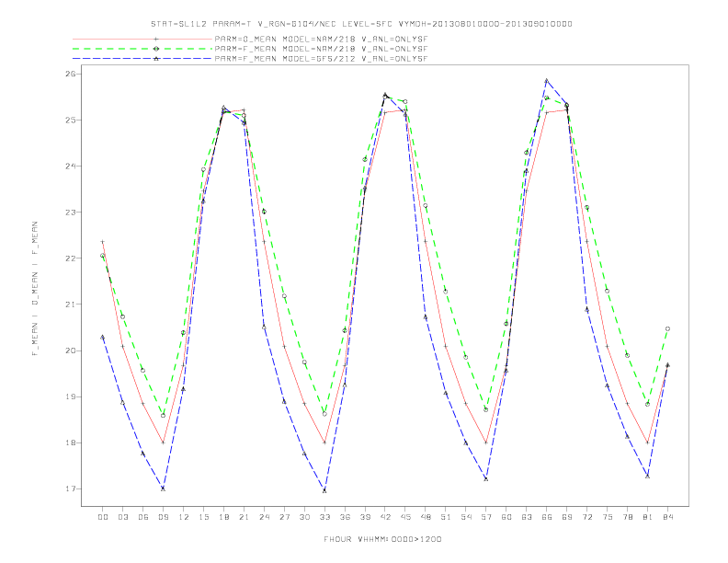Viewport: 728px width, 563px height.
Task: Click x-axis forecast hour label 33
Action: tap(324, 517)
